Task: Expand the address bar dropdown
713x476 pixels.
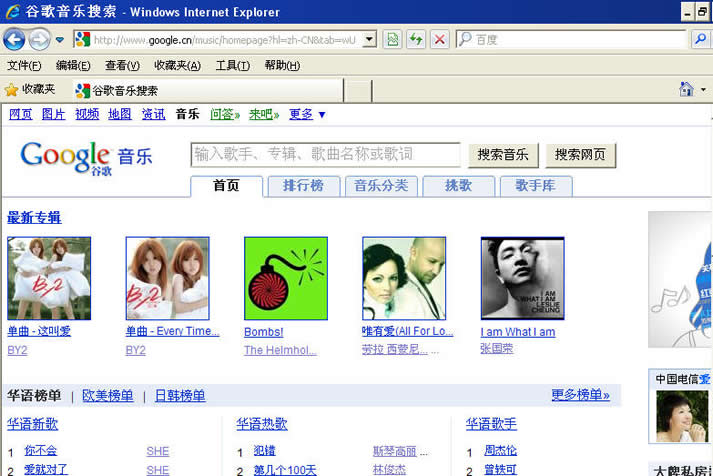Action: (370, 40)
